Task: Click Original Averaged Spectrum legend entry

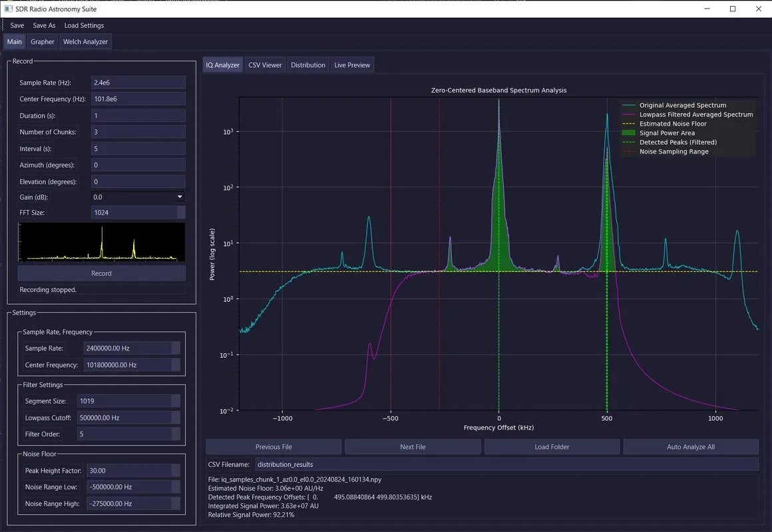Action: 675,105
